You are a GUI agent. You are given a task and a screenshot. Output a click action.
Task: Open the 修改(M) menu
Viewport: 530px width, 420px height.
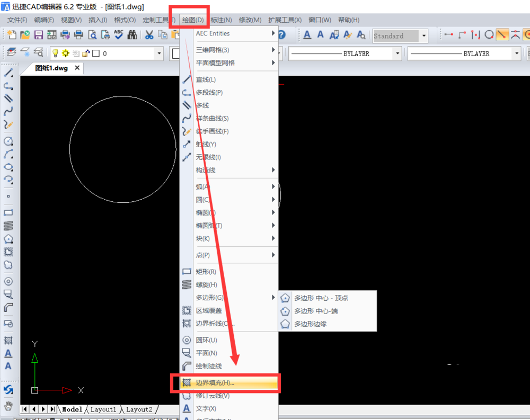(250, 20)
